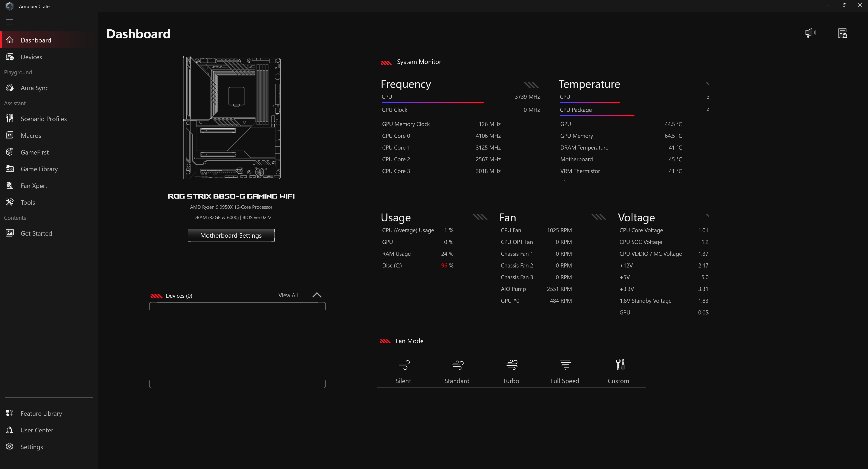
Task: Click the Get Started picture icon
Action: coord(10,233)
